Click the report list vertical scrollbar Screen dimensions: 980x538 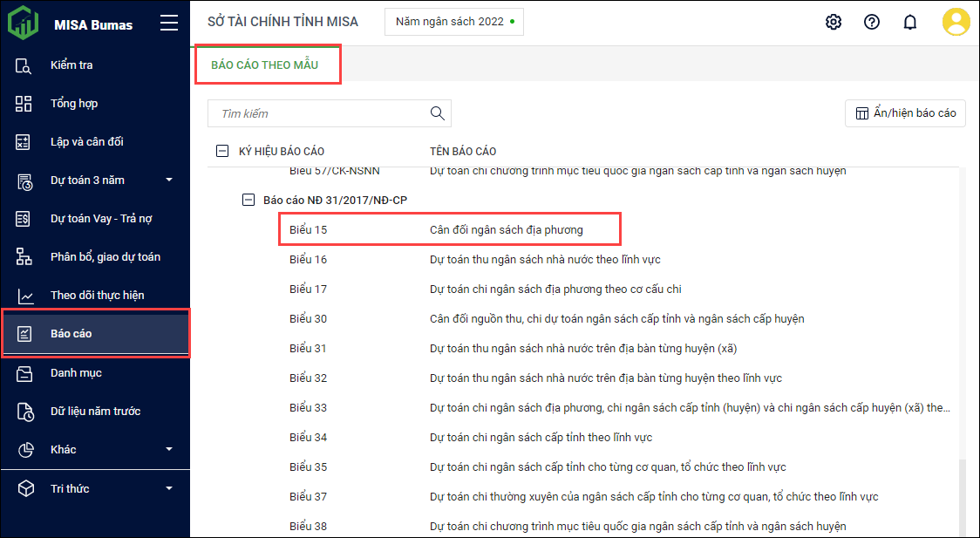(x=962, y=497)
